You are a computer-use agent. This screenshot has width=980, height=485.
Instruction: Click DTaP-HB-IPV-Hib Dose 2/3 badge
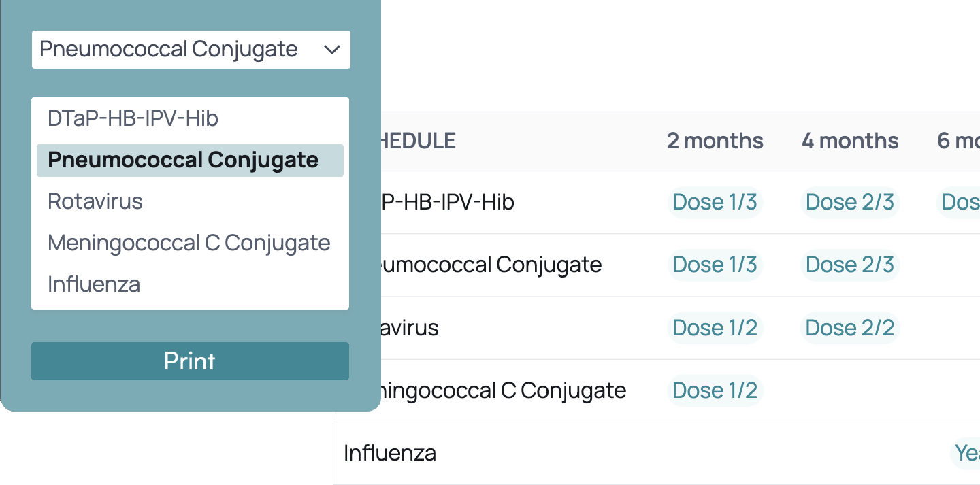coord(850,202)
